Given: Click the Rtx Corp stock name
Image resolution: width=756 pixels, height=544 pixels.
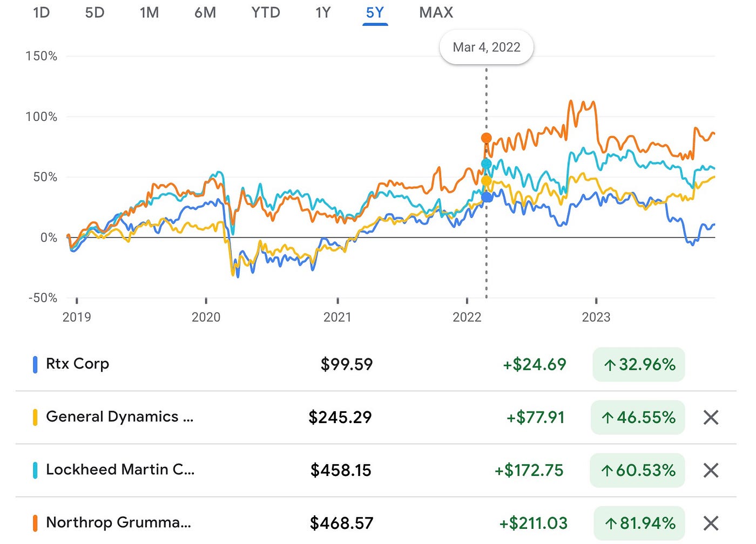Looking at the screenshot, I should pos(77,364).
